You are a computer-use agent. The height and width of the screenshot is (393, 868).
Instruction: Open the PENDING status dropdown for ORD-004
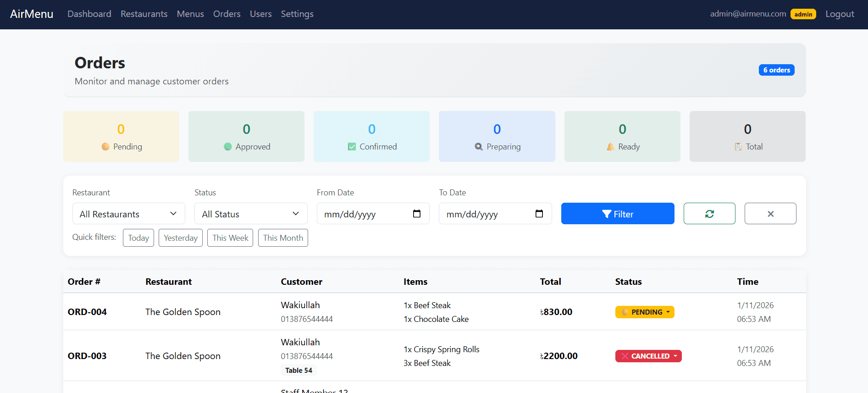point(644,312)
